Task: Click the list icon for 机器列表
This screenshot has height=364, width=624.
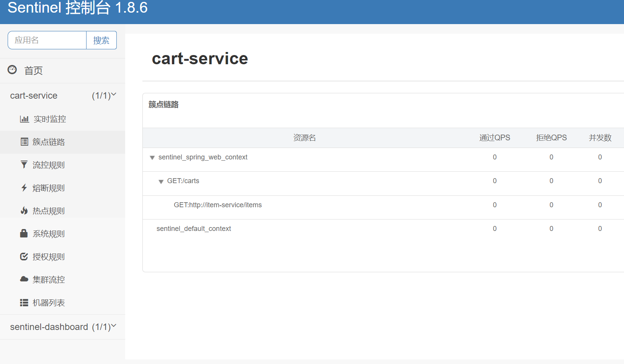Action: coord(24,303)
